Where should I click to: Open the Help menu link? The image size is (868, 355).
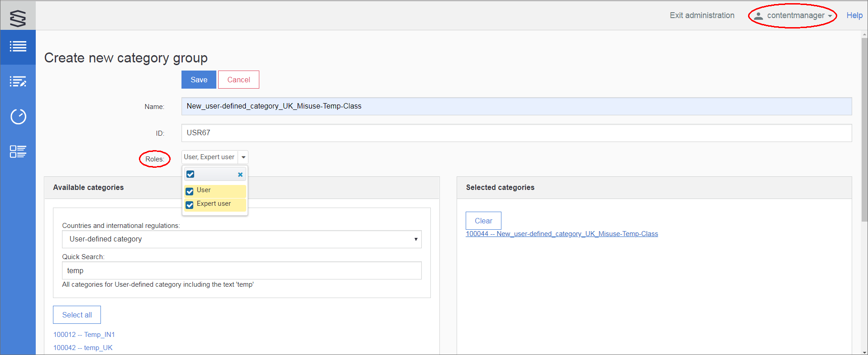point(854,15)
